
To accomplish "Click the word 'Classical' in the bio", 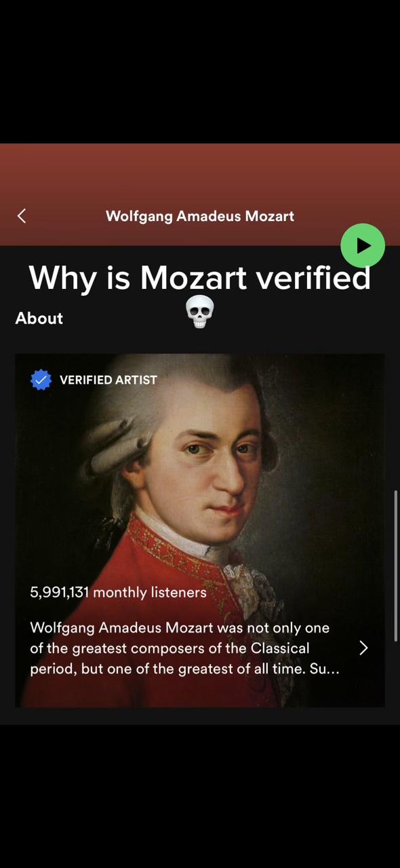I will (x=280, y=648).
